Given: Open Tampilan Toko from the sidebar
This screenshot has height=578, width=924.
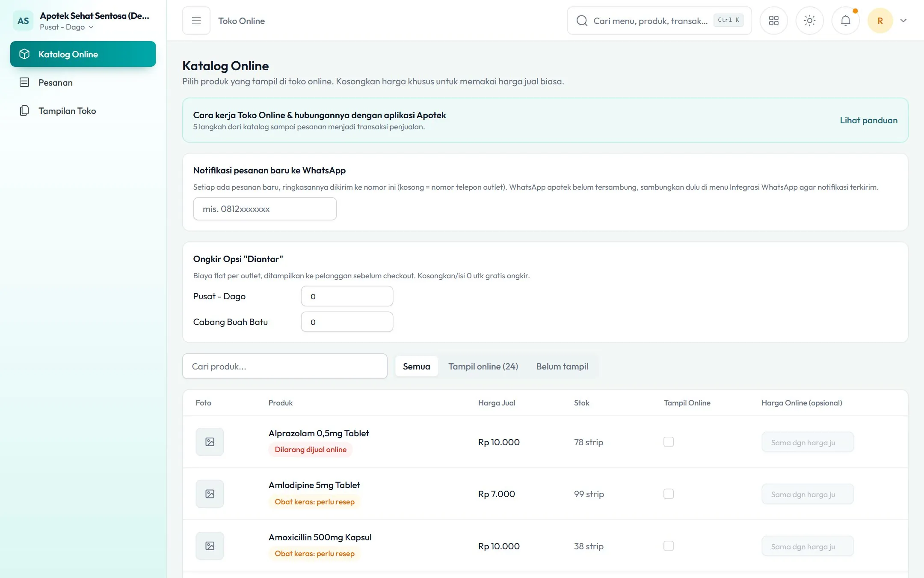Looking at the screenshot, I should pos(83,110).
